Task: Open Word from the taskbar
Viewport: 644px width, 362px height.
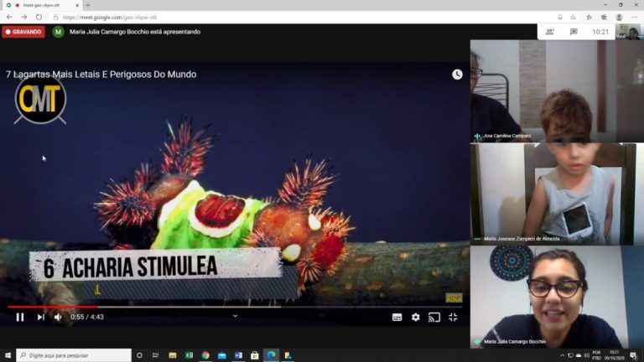Action: coord(238,355)
